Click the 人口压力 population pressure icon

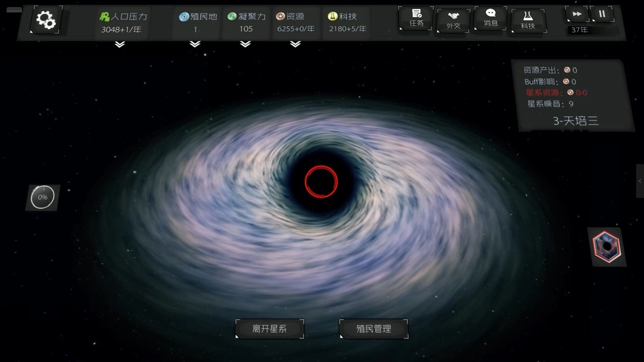(x=104, y=16)
